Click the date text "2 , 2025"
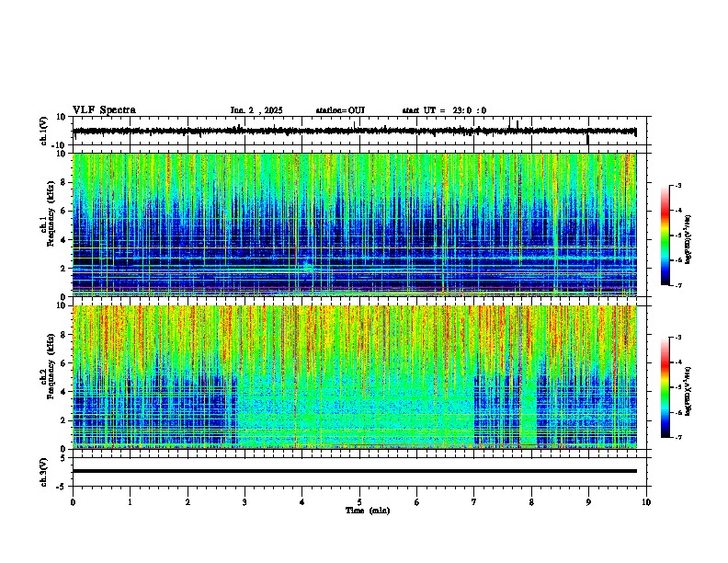Screen dimensions: 728x563 coord(265,110)
